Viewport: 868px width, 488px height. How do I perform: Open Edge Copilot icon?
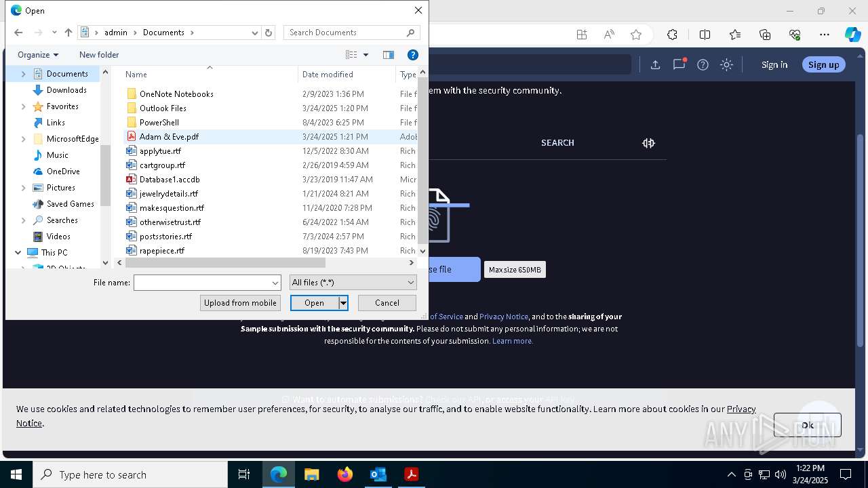click(x=852, y=35)
